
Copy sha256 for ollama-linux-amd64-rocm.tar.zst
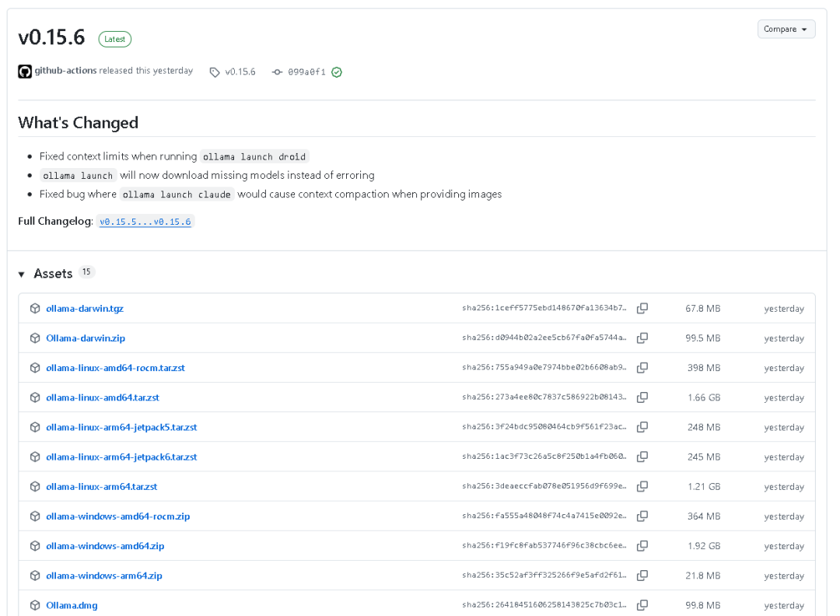(642, 368)
